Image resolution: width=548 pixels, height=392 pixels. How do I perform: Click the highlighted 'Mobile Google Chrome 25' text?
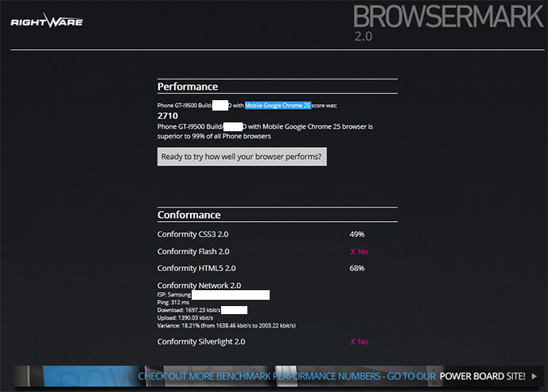[x=278, y=105]
